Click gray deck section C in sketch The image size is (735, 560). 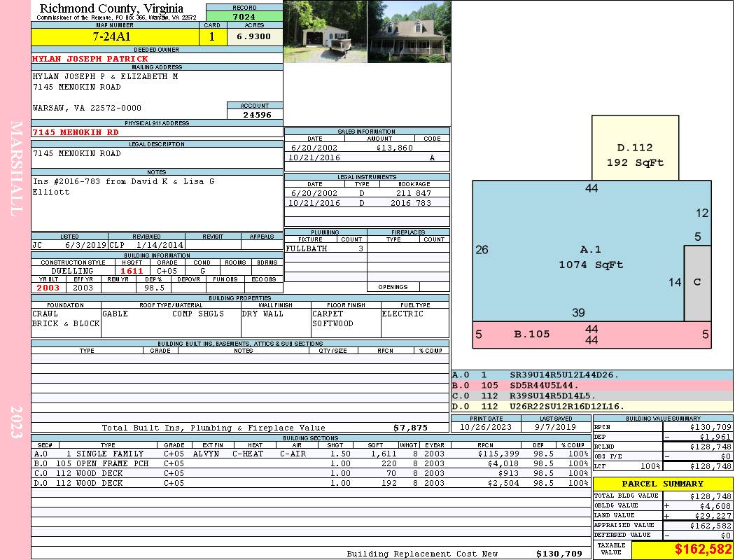(697, 283)
